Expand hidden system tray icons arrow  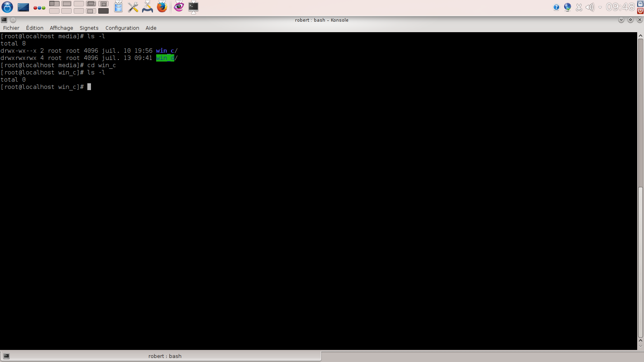[600, 7]
